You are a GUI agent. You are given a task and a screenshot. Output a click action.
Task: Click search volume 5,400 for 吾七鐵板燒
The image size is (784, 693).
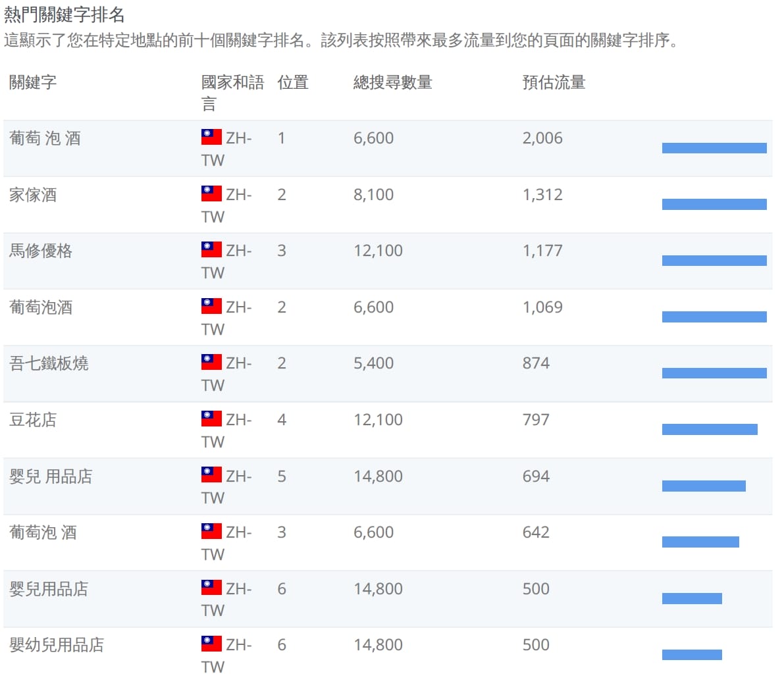pos(373,363)
